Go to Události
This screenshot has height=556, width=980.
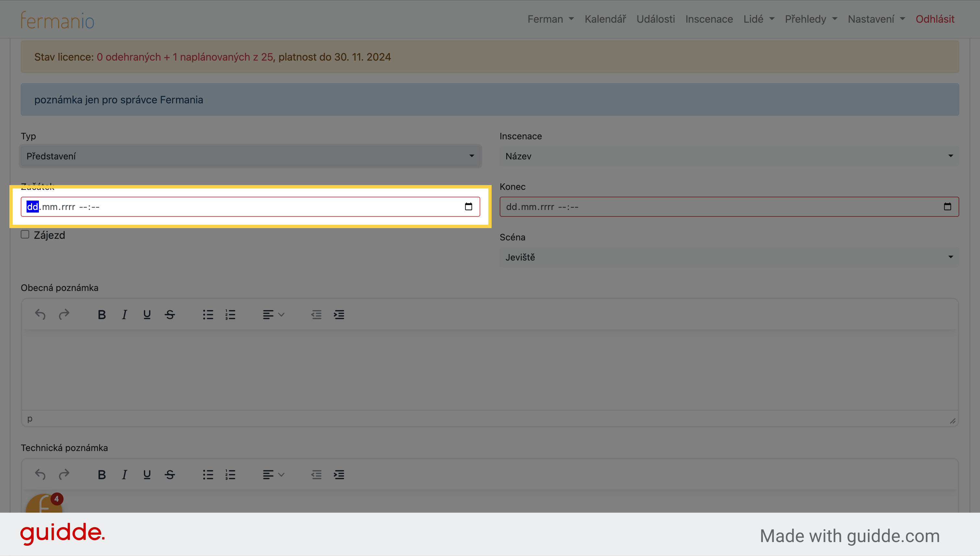656,19
